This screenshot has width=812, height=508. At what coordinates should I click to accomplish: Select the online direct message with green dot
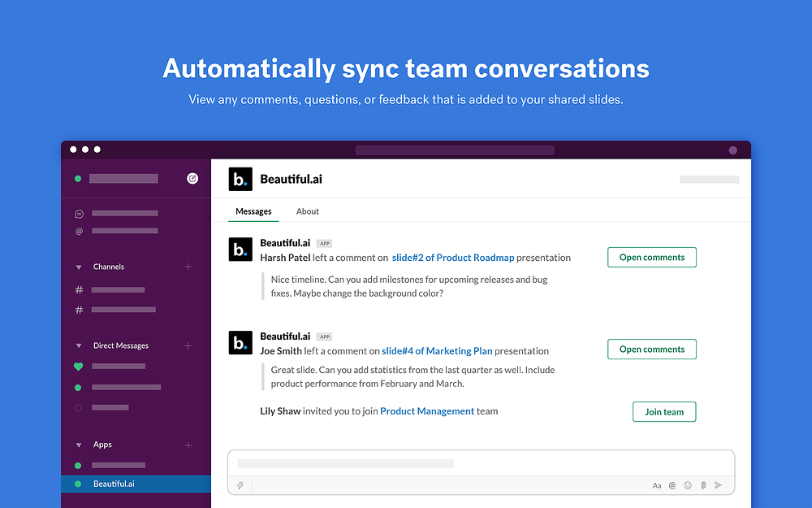tap(118, 387)
